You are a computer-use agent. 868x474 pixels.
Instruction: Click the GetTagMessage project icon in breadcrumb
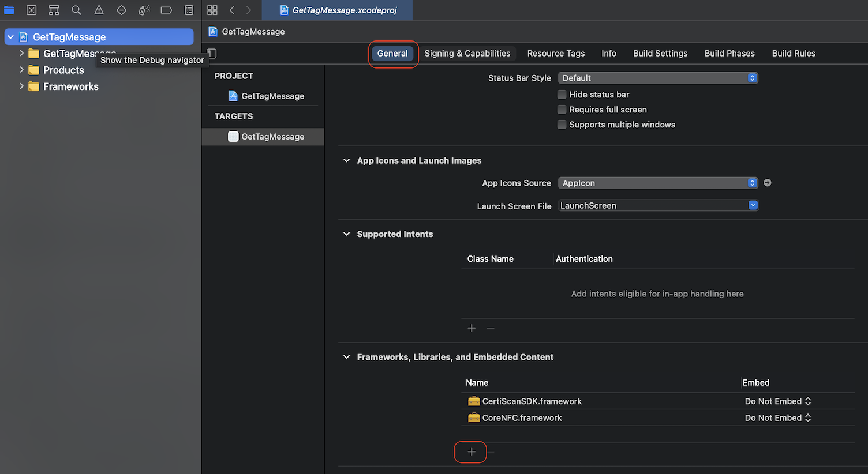[x=213, y=32]
